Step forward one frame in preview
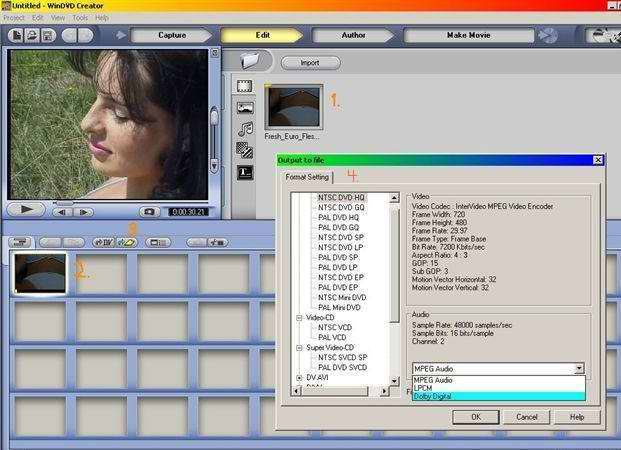The width and height of the screenshot is (621, 450). [x=84, y=212]
